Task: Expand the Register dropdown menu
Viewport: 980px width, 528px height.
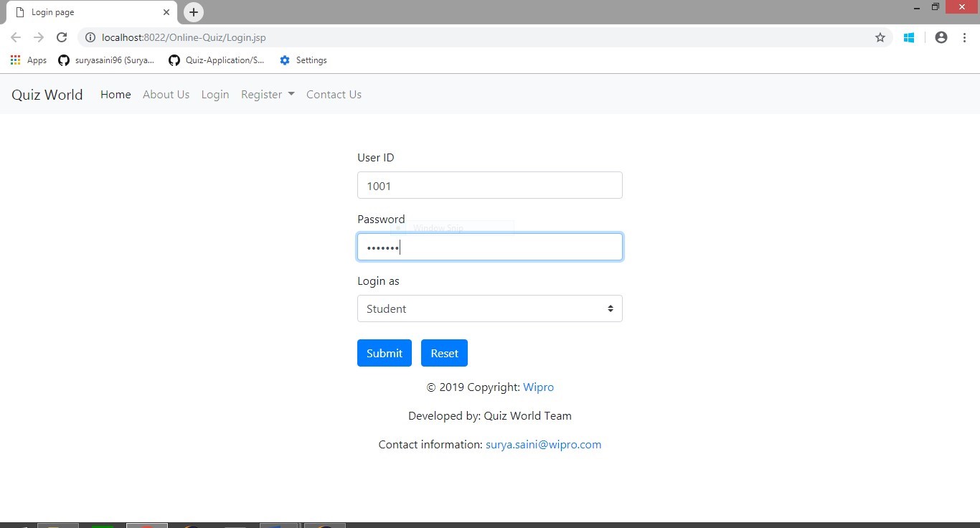Action: [268, 95]
